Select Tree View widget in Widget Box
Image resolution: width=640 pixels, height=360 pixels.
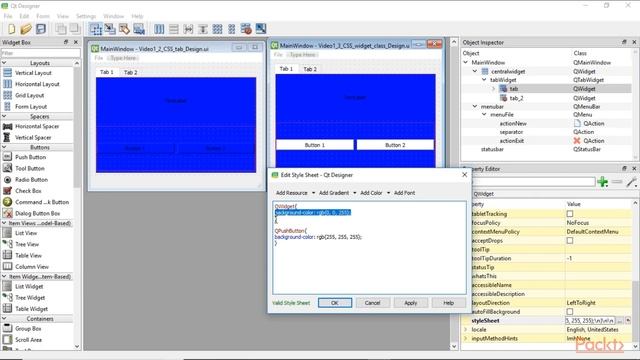tap(27, 244)
